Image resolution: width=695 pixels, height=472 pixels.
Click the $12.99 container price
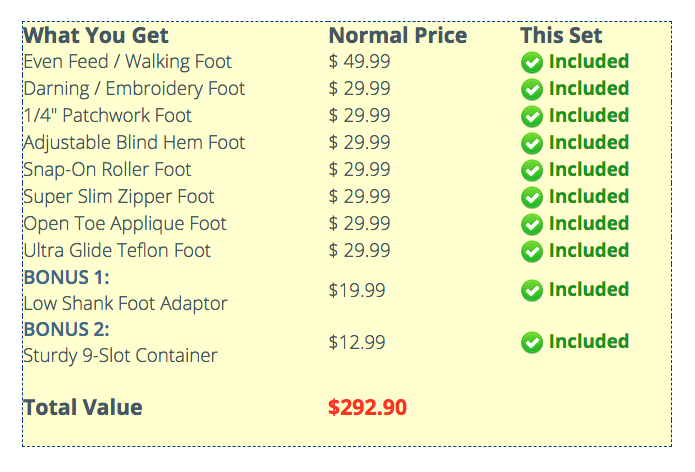point(357,342)
